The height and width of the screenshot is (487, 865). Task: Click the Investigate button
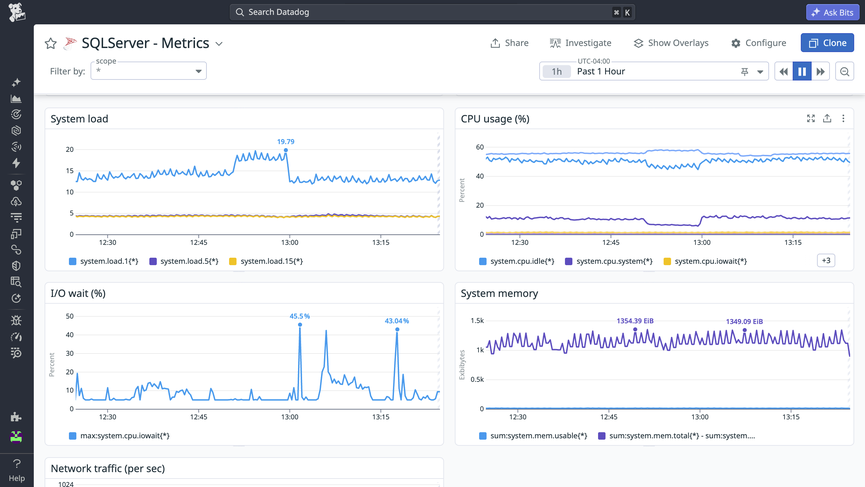pos(580,43)
